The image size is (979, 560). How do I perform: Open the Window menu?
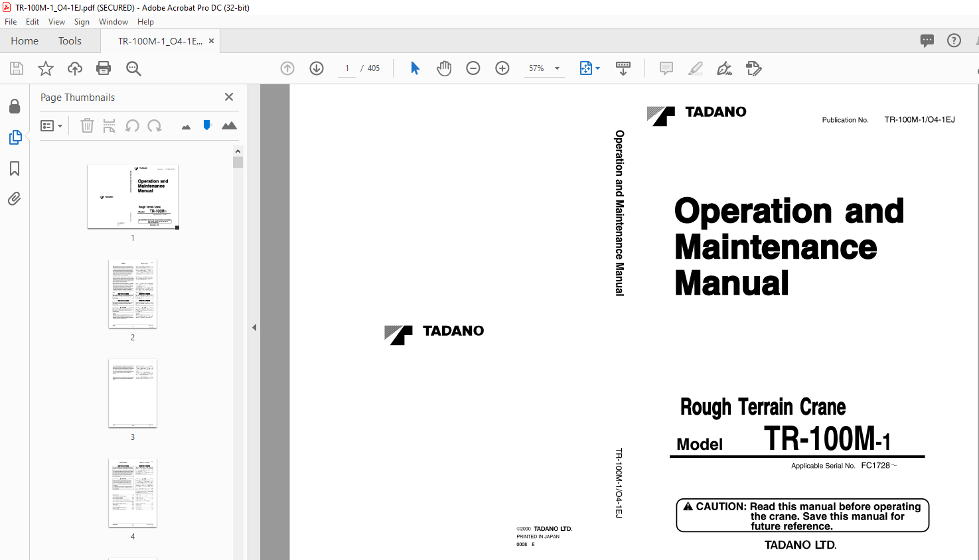pos(113,22)
